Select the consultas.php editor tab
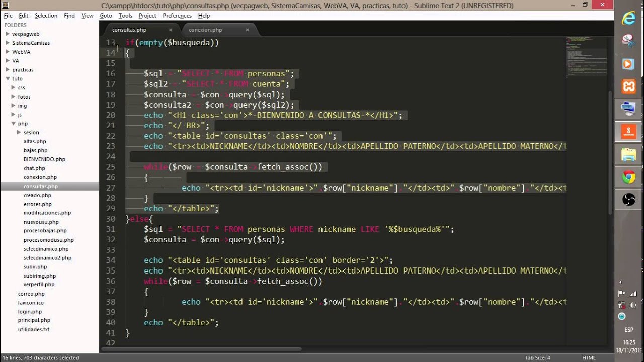Viewport: 644px width, 362px height. coord(129,30)
